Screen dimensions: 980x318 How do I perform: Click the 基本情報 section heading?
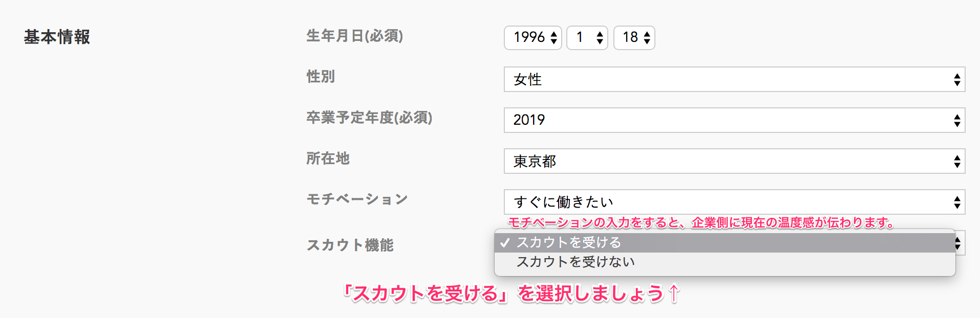pyautogui.click(x=57, y=37)
